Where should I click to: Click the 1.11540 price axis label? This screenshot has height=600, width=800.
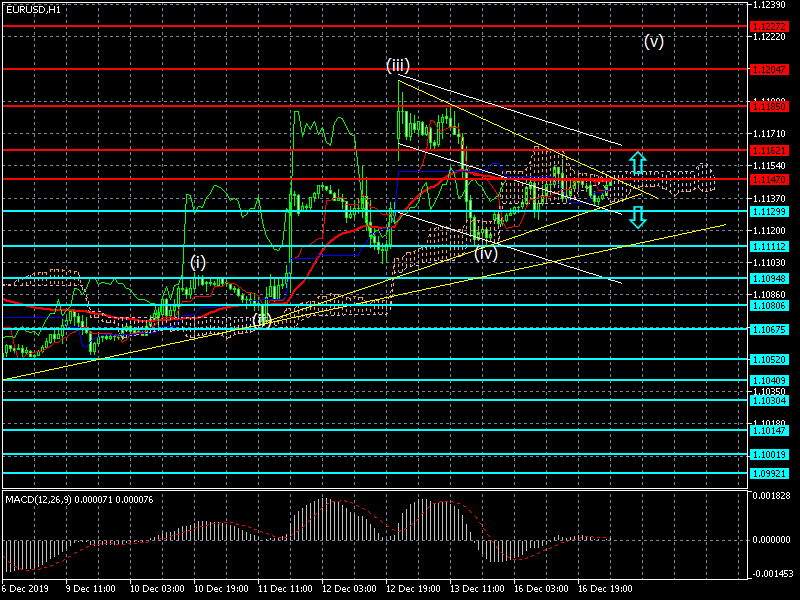[x=769, y=166]
